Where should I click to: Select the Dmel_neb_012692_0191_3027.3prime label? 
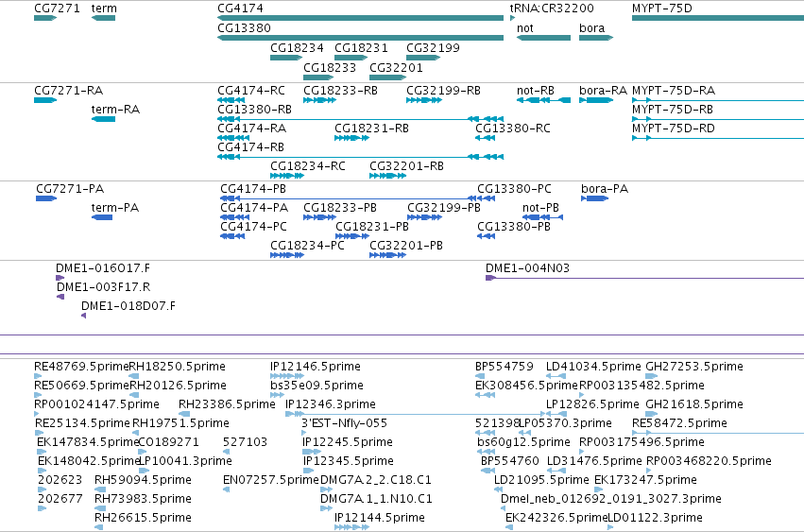611,499
